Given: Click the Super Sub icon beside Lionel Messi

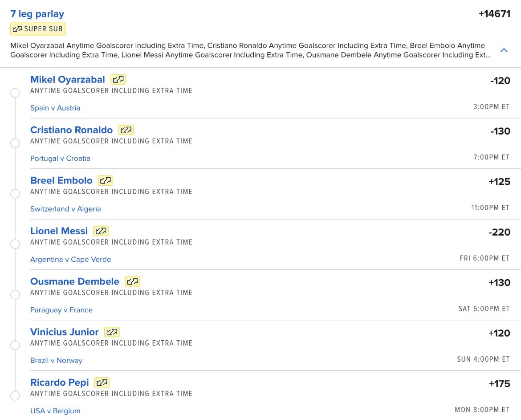Looking at the screenshot, I should point(101,231).
